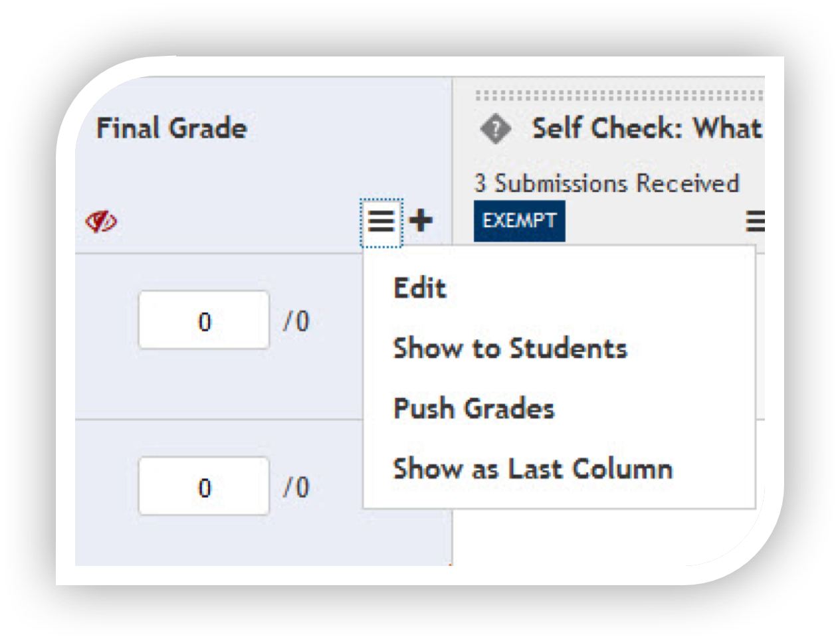
Task: Click the question diamond icon by Self Check
Action: point(496,129)
